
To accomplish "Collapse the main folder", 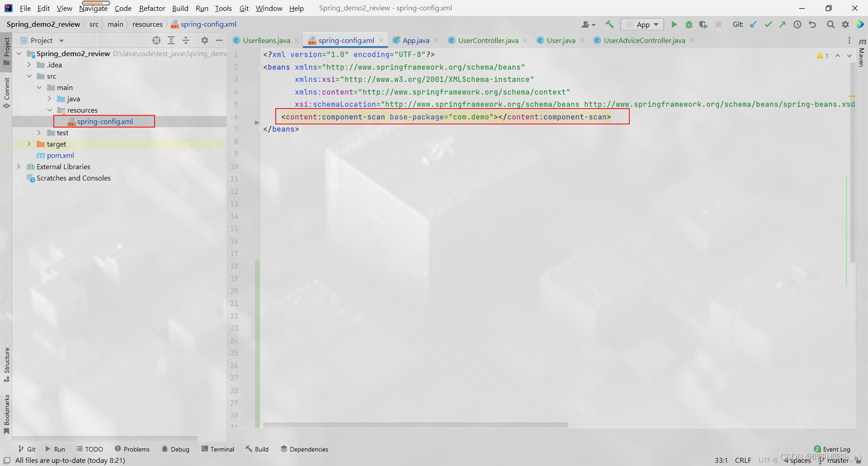I will (x=39, y=87).
